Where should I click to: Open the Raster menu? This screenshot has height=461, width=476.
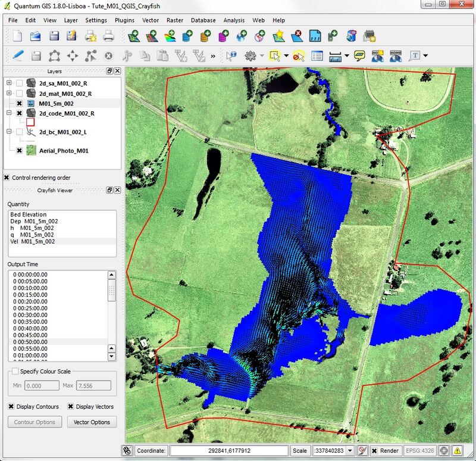click(x=174, y=20)
